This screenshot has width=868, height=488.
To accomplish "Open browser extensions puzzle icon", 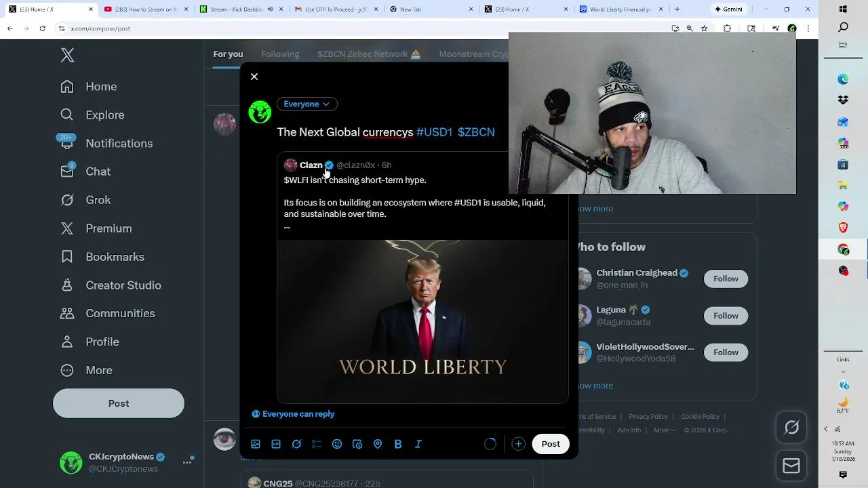I will (x=728, y=28).
